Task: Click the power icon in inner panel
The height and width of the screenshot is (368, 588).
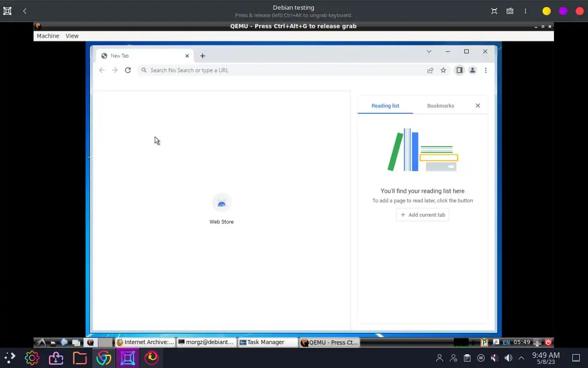Action: [x=548, y=342]
